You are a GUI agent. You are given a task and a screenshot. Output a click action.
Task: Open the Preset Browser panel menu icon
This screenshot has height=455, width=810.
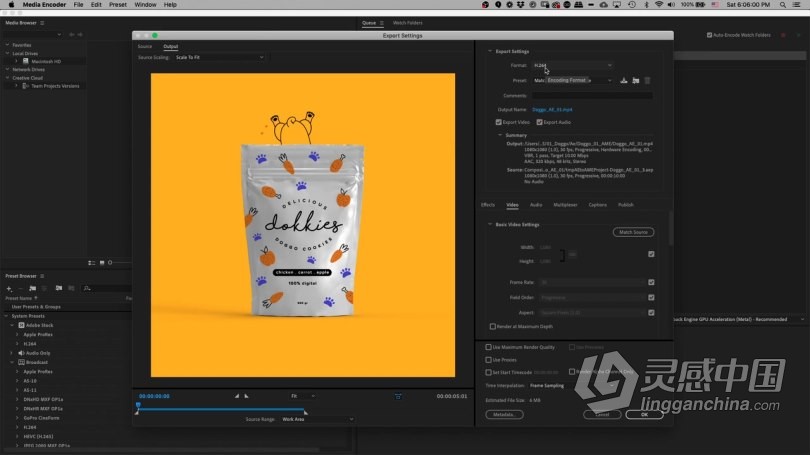(x=42, y=276)
